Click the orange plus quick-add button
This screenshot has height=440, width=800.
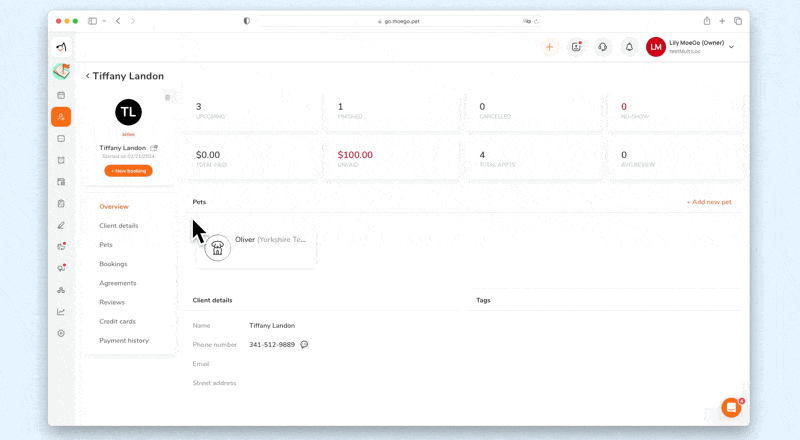click(x=549, y=47)
